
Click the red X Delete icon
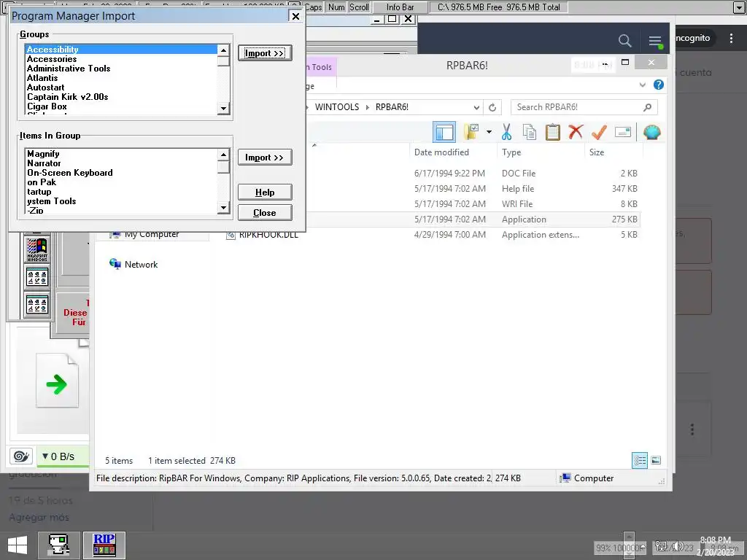tap(576, 131)
